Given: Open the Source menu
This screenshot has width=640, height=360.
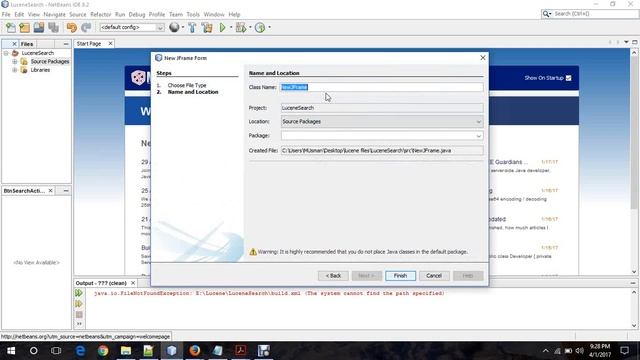Looking at the screenshot, I should 78,14.
